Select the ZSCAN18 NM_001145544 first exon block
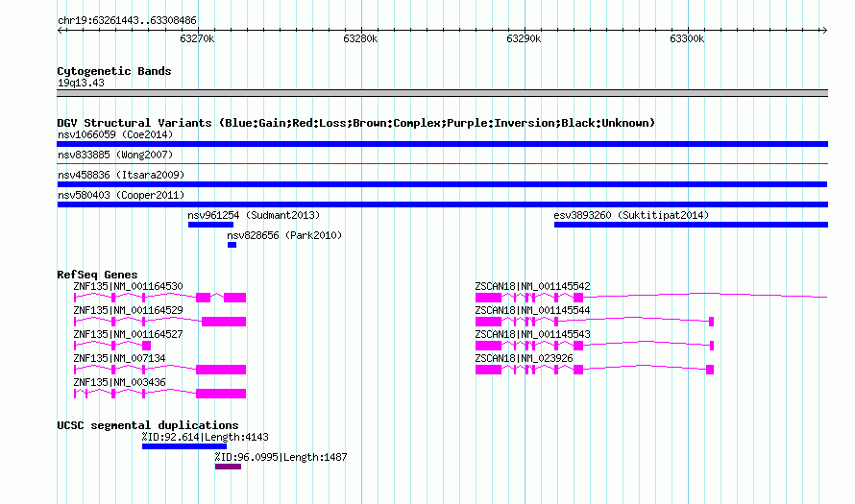 pos(488,322)
